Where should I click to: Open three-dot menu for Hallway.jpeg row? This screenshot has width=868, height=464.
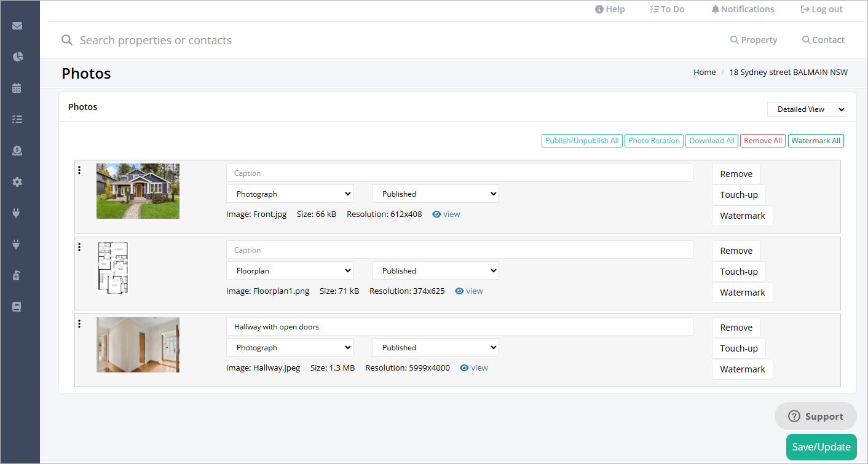pos(79,324)
